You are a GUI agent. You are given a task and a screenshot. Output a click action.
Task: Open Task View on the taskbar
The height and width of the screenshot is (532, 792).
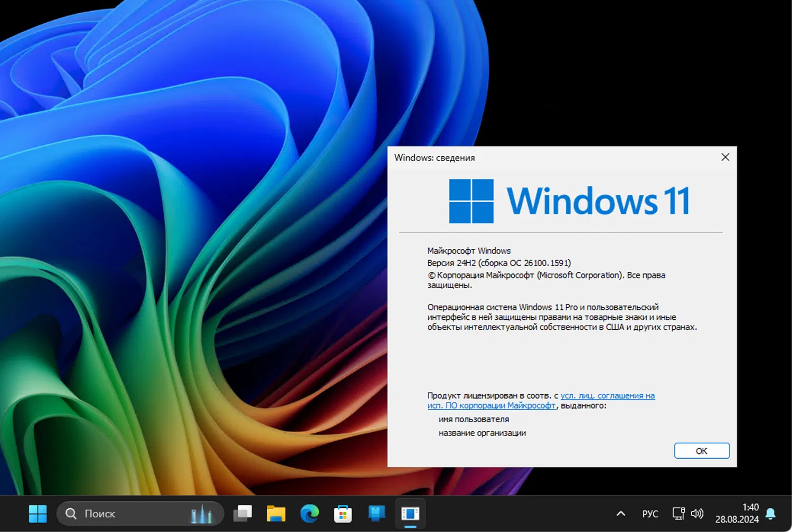[243, 514]
